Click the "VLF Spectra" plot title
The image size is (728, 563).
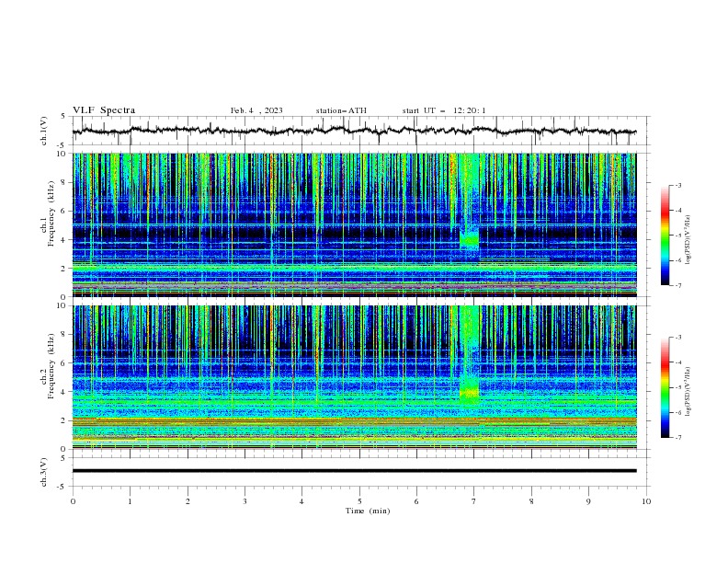(x=104, y=110)
